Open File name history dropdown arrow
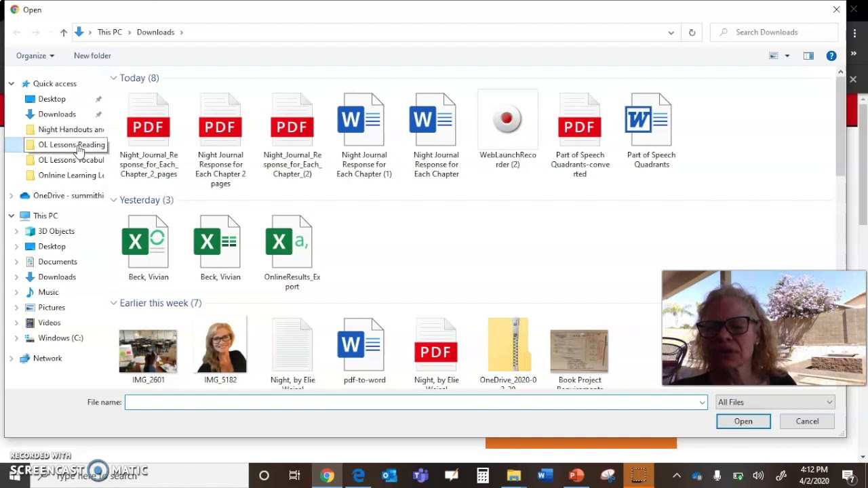This screenshot has width=868, height=488. tap(702, 403)
